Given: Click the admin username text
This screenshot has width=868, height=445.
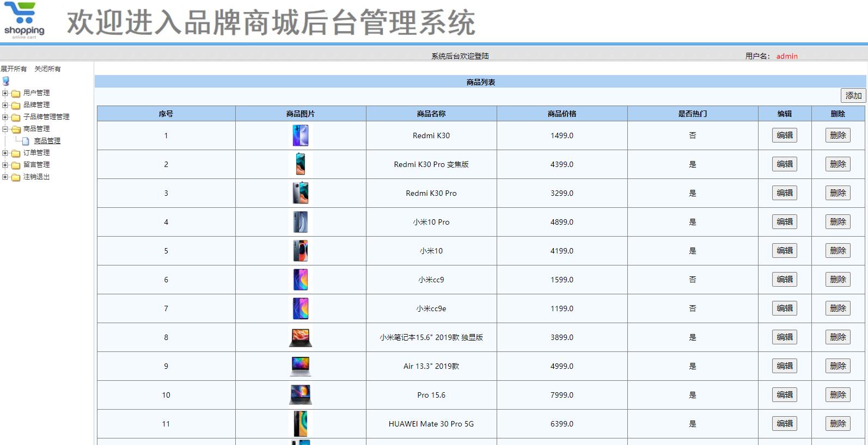Looking at the screenshot, I should (787, 56).
